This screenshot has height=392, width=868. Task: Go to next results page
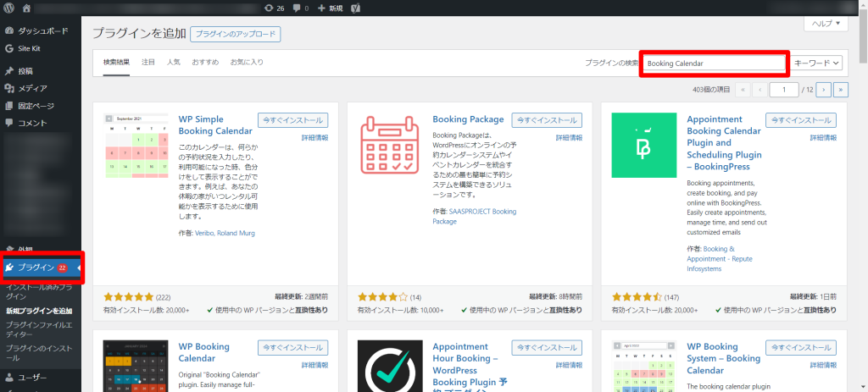(x=824, y=89)
